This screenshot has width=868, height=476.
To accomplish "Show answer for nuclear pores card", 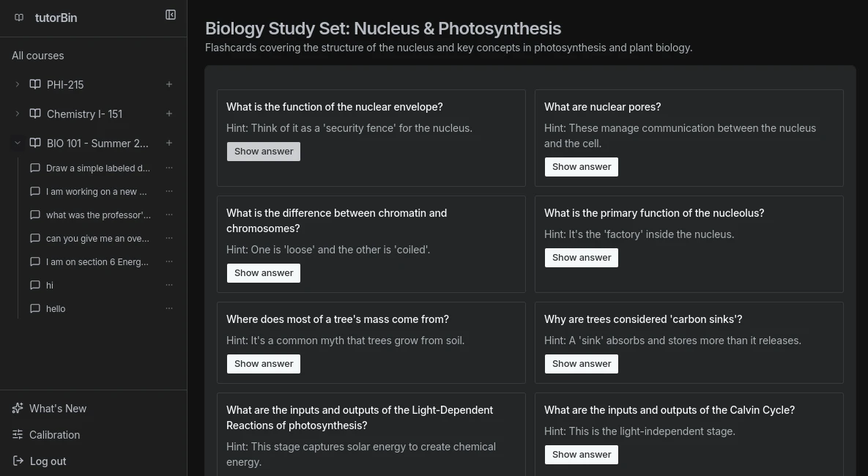I will click(x=582, y=167).
